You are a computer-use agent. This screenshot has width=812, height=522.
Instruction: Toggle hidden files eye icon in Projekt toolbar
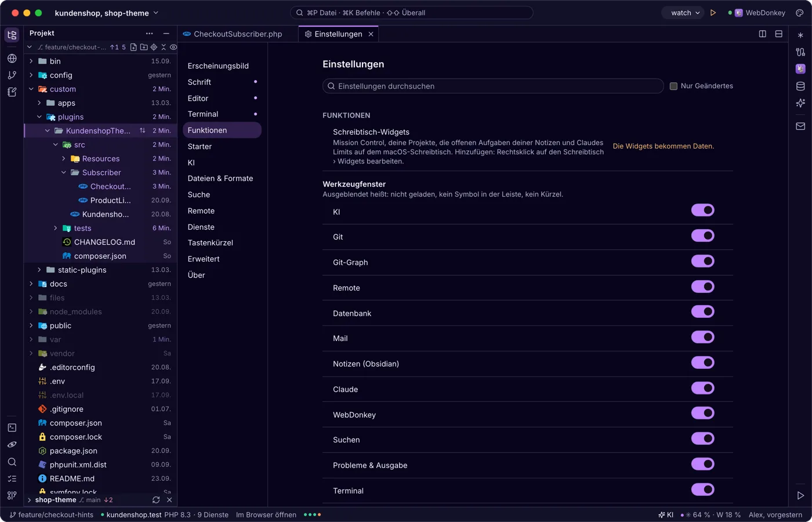tap(173, 48)
